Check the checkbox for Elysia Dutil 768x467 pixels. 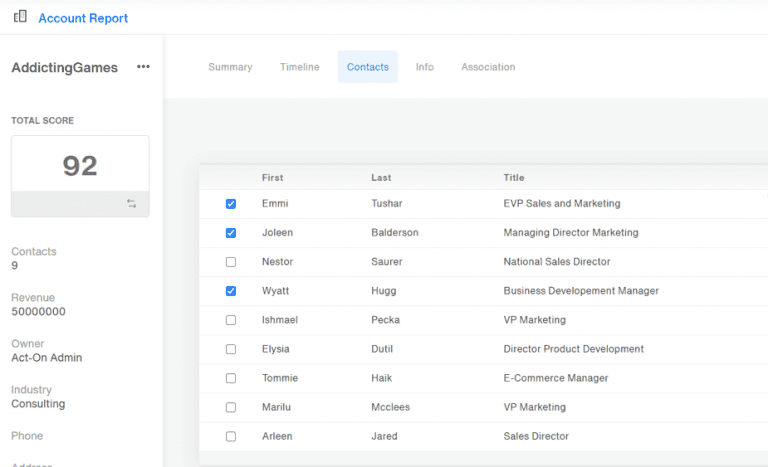click(x=231, y=349)
